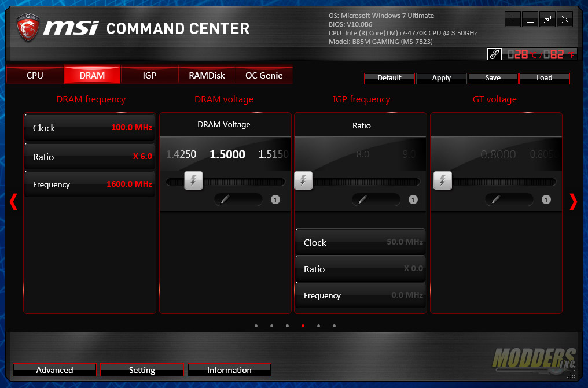Go to next page with right red arrow
The image size is (588, 388).
[x=573, y=202]
